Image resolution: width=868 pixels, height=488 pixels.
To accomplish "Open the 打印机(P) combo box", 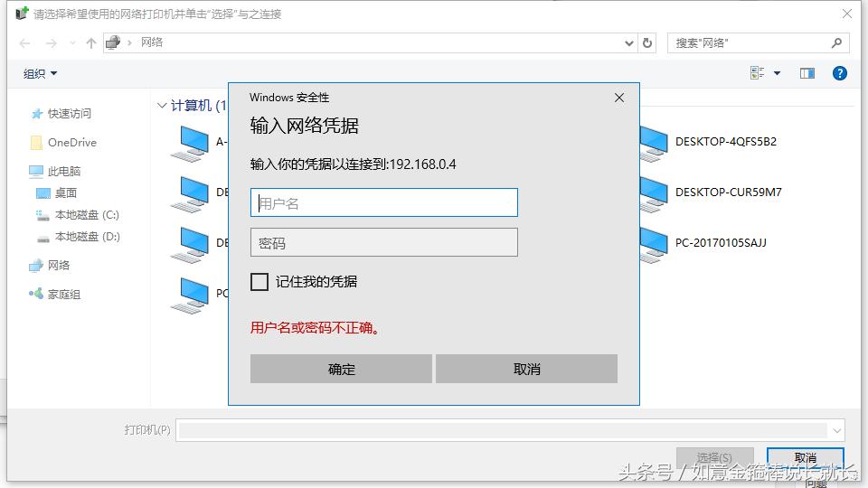I will click(510, 430).
